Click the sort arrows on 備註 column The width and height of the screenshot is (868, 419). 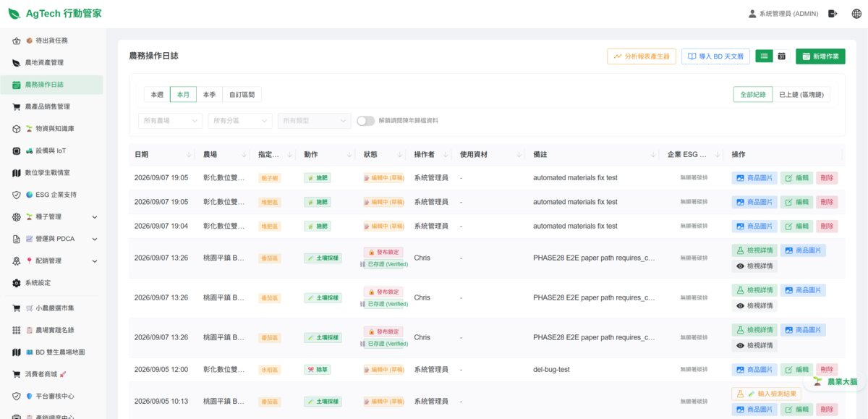coord(653,155)
